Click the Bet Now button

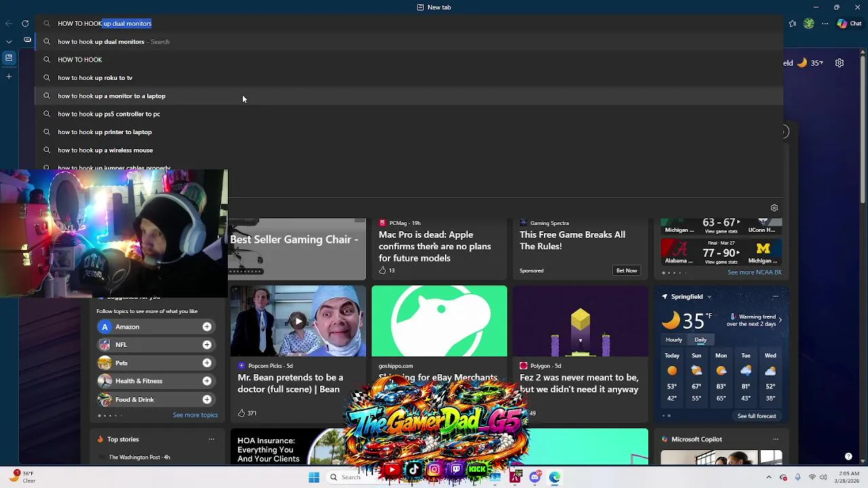click(x=627, y=270)
